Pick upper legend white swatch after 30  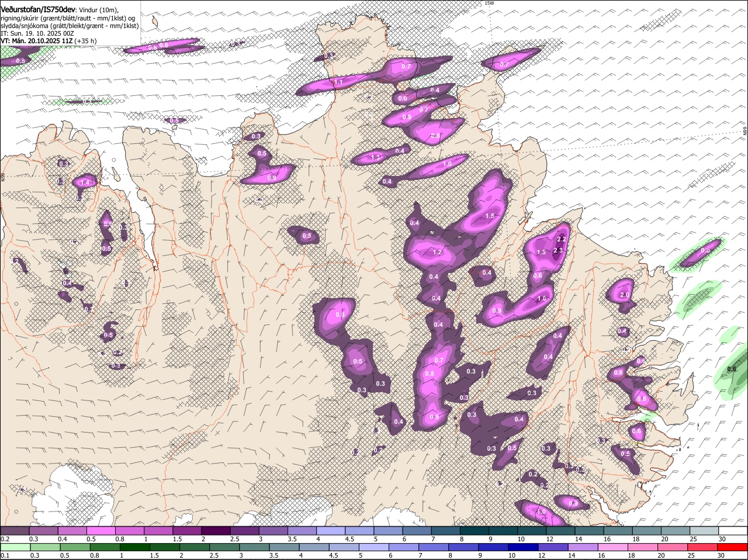732,531
